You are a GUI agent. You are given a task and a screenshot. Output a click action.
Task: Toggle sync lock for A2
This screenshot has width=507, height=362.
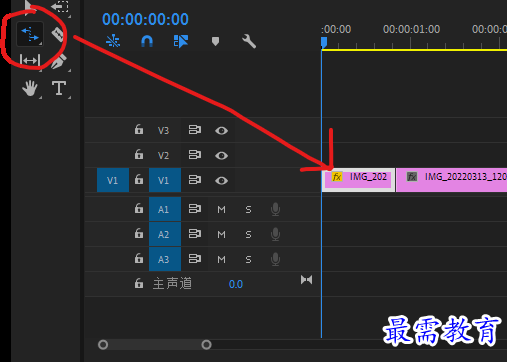click(x=195, y=234)
